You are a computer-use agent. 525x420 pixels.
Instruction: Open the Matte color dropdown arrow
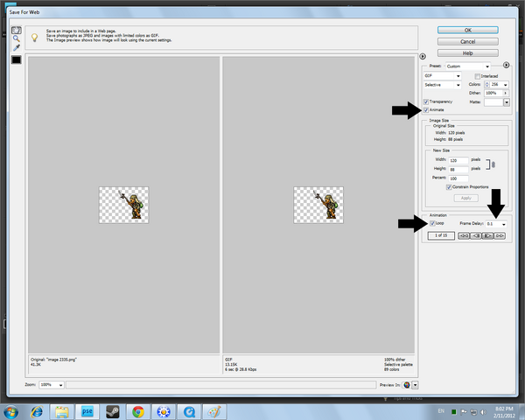point(507,102)
